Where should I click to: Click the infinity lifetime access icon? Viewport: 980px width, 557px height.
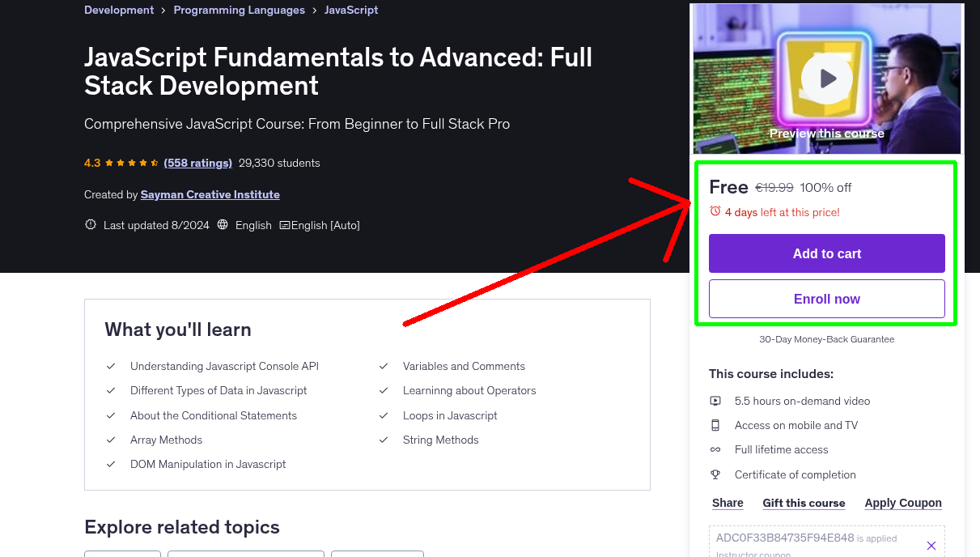tap(715, 449)
